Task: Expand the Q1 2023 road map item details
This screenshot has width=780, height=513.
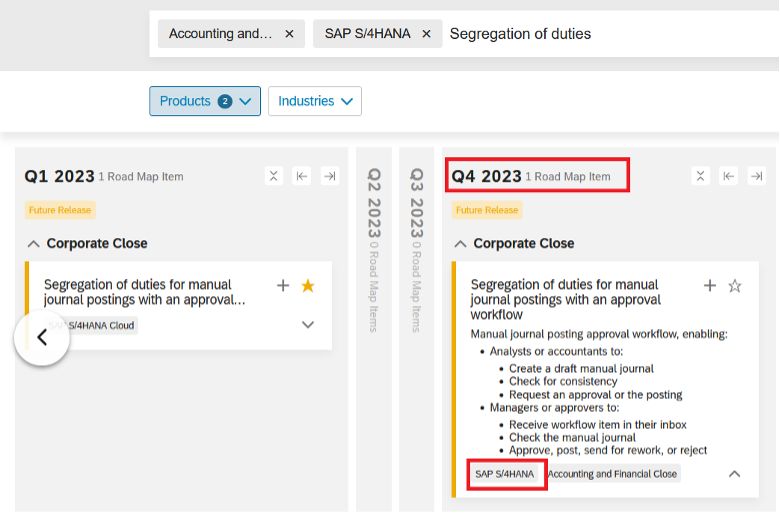Action: [308, 325]
